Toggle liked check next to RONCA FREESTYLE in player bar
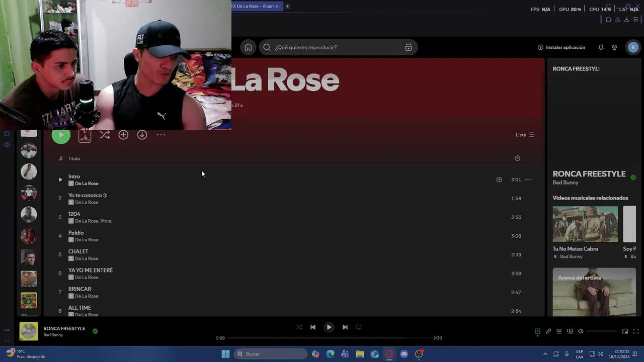644x362 pixels. (95, 331)
